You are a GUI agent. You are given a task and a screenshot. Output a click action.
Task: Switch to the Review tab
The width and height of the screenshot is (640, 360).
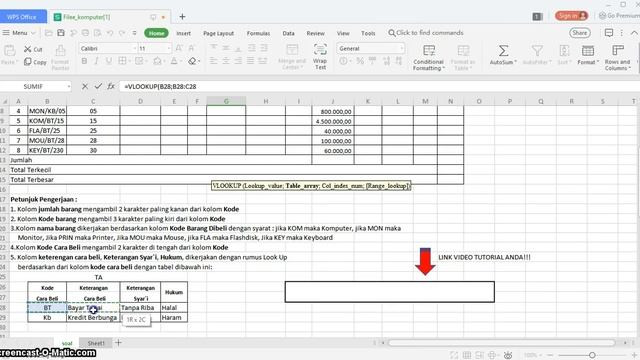coord(316,33)
